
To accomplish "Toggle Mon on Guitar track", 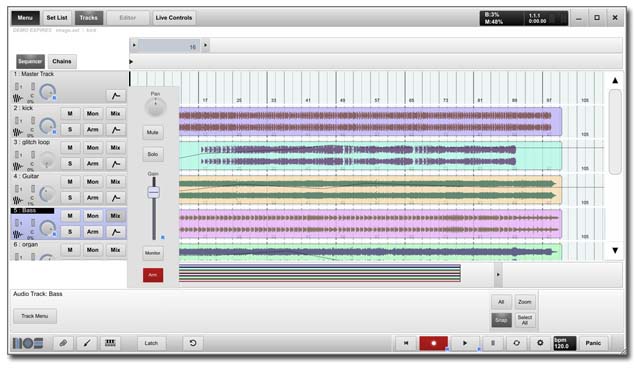I will pos(93,182).
